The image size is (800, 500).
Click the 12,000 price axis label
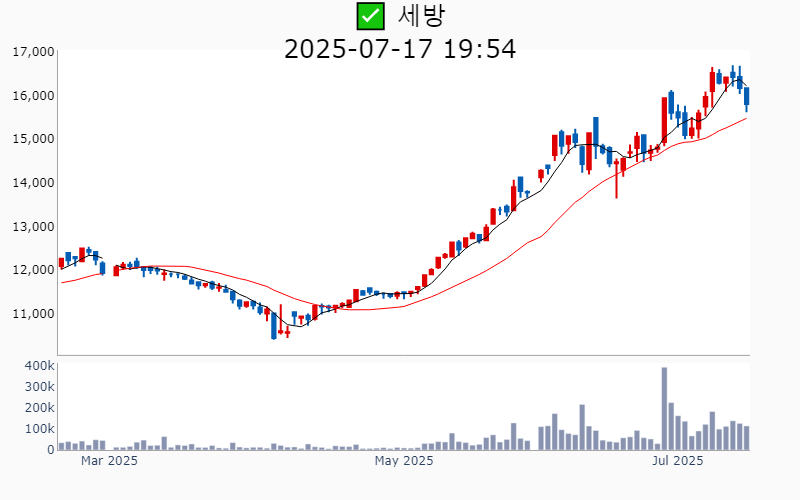[x=33, y=269]
